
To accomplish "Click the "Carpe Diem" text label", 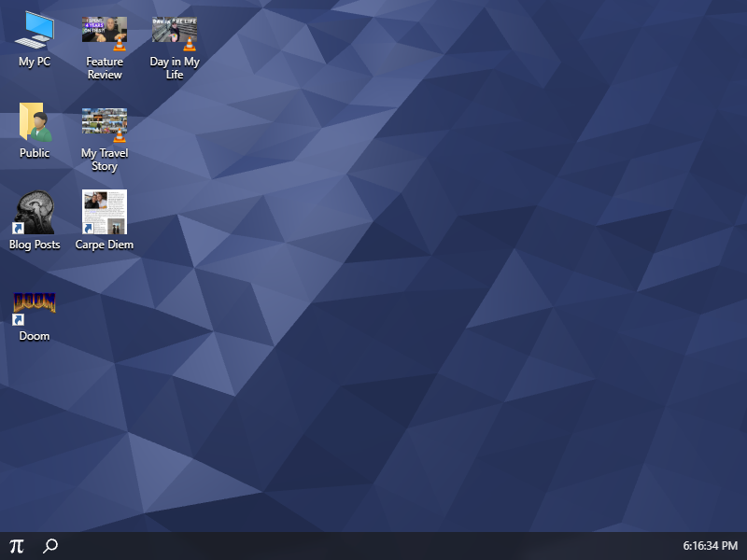I will (105, 245).
